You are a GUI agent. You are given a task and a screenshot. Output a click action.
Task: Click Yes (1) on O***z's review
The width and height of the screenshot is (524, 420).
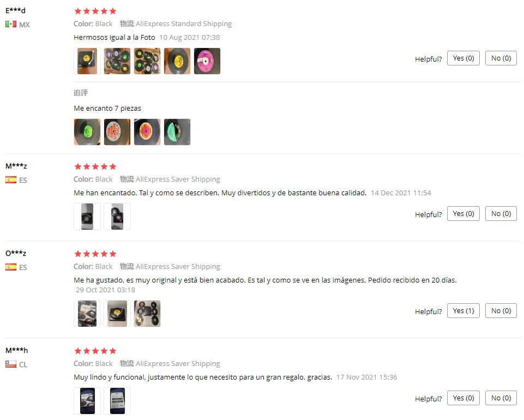(463, 311)
